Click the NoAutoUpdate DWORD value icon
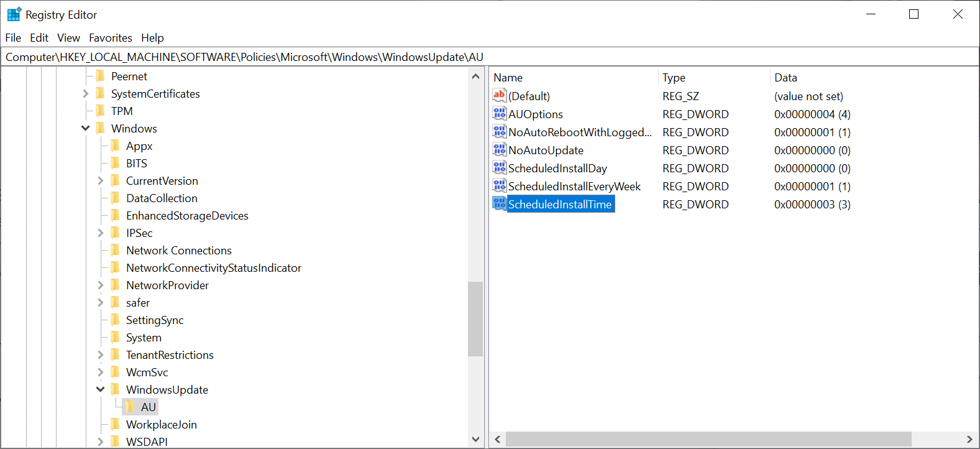 [x=500, y=150]
